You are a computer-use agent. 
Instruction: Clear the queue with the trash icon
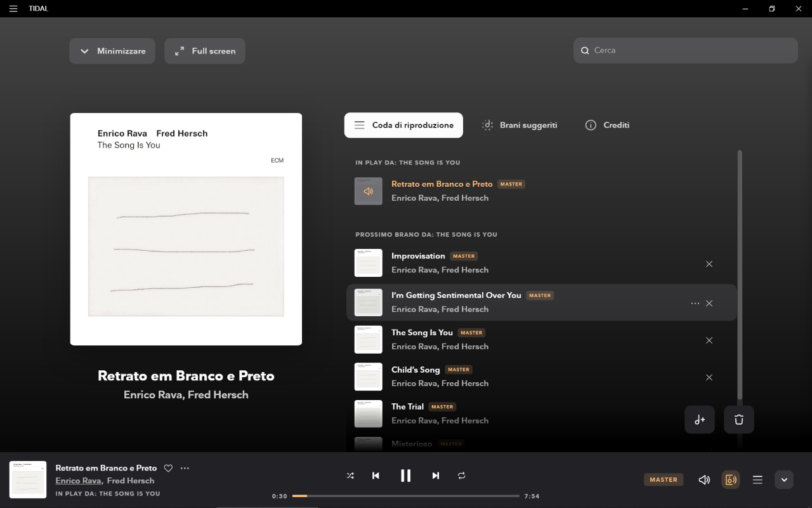(739, 420)
